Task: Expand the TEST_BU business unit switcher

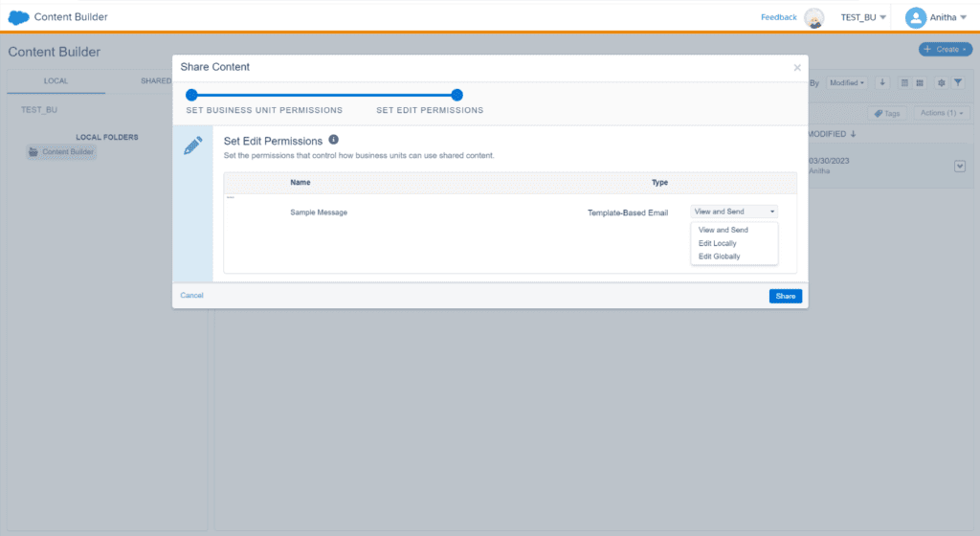Action: tap(863, 17)
